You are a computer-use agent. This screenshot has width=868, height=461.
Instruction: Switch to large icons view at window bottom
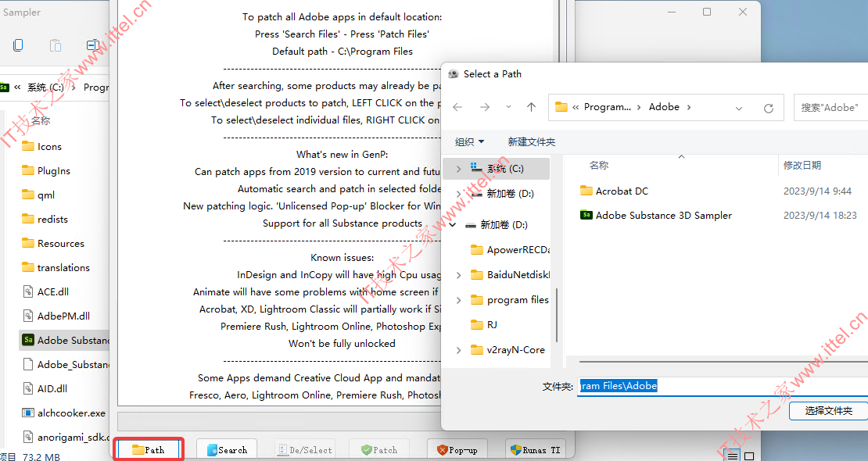(x=749, y=456)
